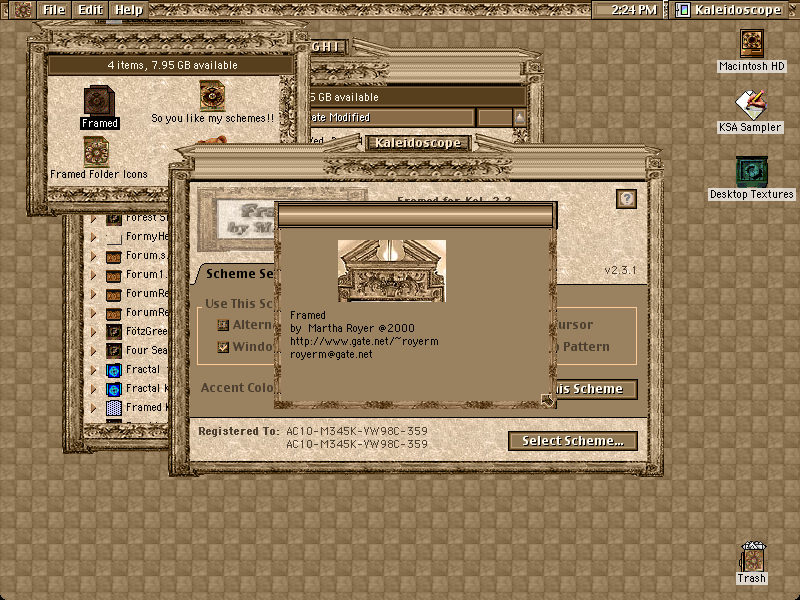Screen dimensions: 800x600
Task: Click the Four Sea file name in list
Action: pos(146,351)
